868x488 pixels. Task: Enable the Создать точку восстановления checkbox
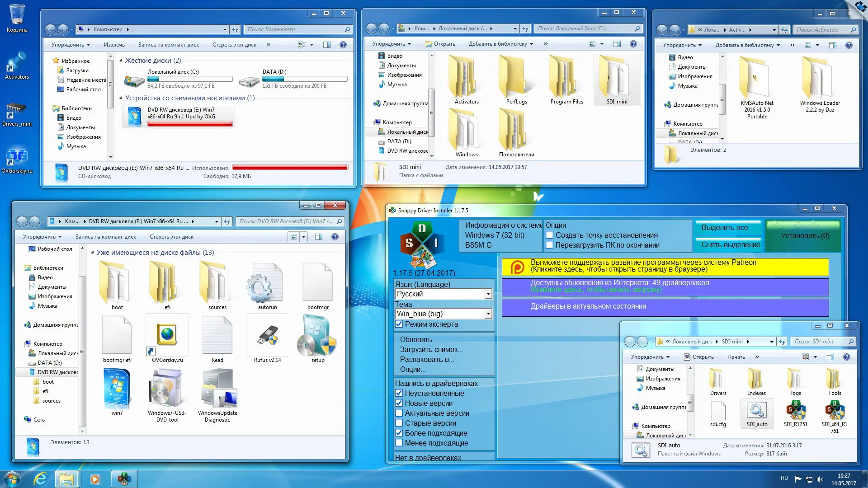(x=548, y=235)
